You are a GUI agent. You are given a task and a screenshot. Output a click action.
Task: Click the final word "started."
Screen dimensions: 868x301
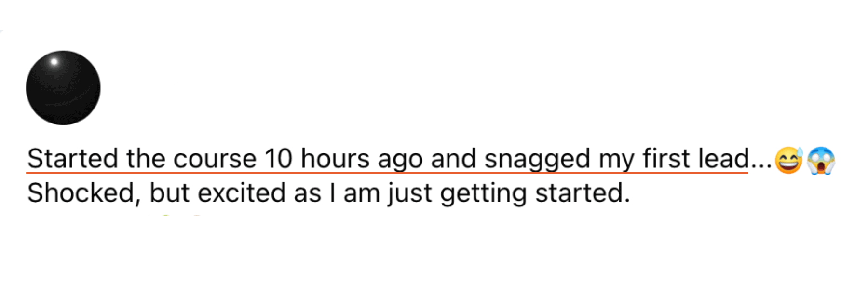[583, 193]
